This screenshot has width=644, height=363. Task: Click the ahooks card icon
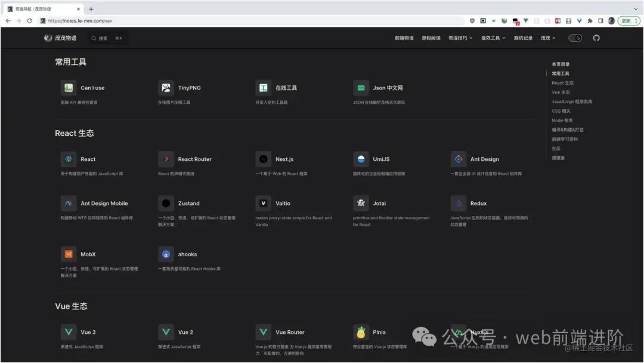(166, 254)
